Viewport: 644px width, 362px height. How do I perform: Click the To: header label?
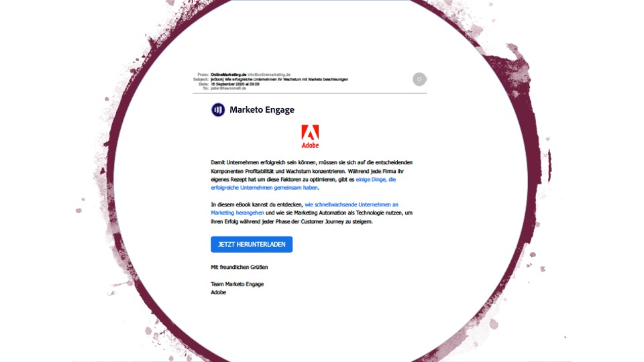tap(206, 88)
